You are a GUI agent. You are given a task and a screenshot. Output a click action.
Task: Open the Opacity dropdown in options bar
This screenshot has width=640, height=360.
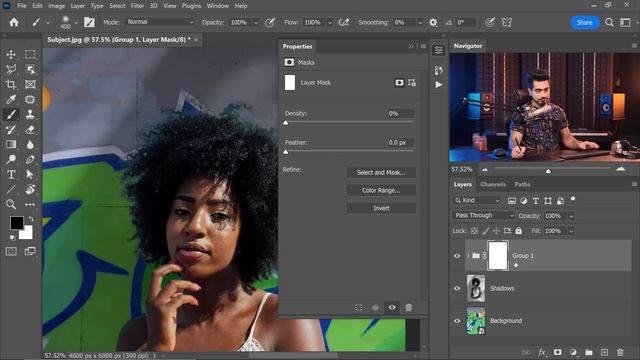(256, 22)
